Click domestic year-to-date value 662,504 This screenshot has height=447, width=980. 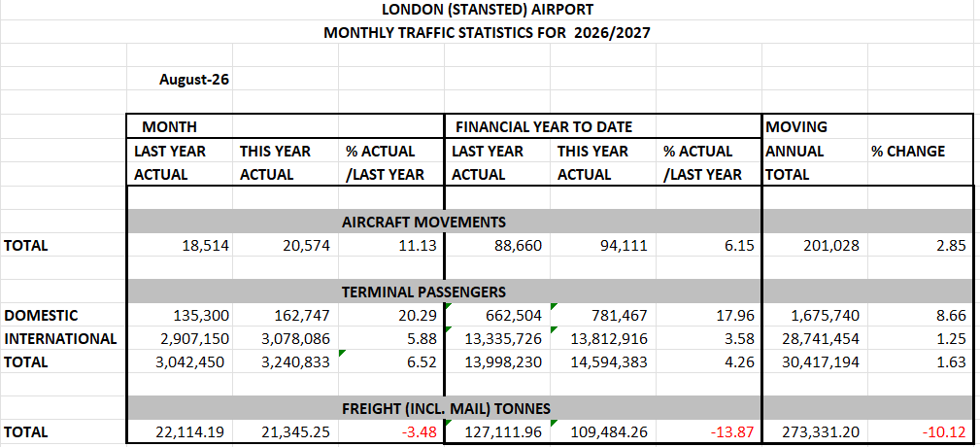pyautogui.click(x=497, y=315)
